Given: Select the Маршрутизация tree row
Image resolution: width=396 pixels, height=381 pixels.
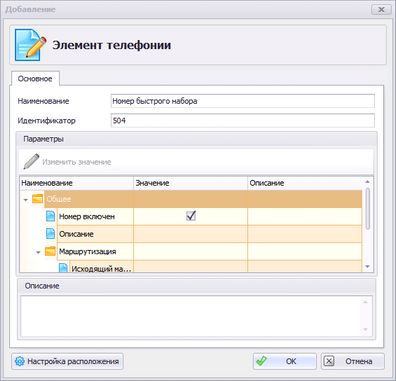Looking at the screenshot, I should 210,251.
